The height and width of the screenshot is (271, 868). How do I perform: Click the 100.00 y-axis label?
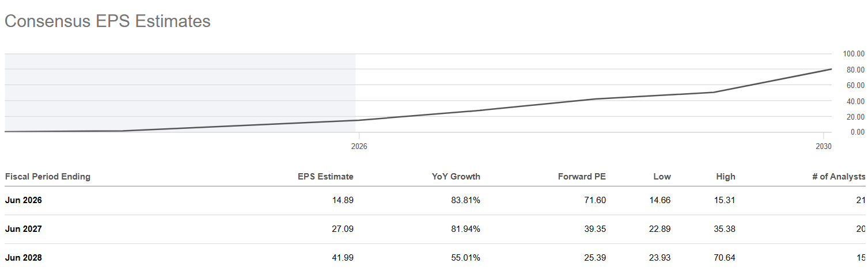pyautogui.click(x=854, y=54)
